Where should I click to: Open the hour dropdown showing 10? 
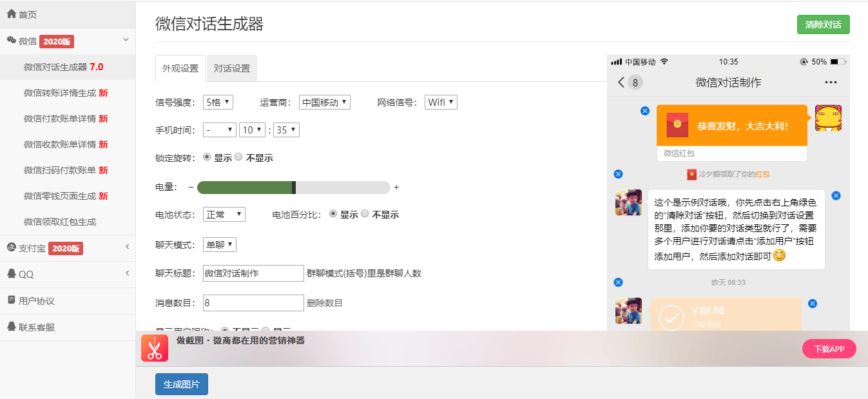(x=252, y=130)
